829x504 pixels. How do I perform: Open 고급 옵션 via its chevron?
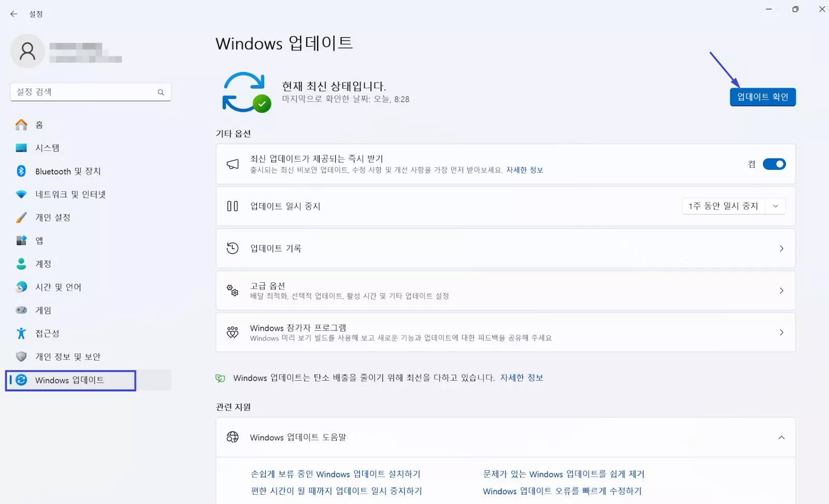pos(781,291)
